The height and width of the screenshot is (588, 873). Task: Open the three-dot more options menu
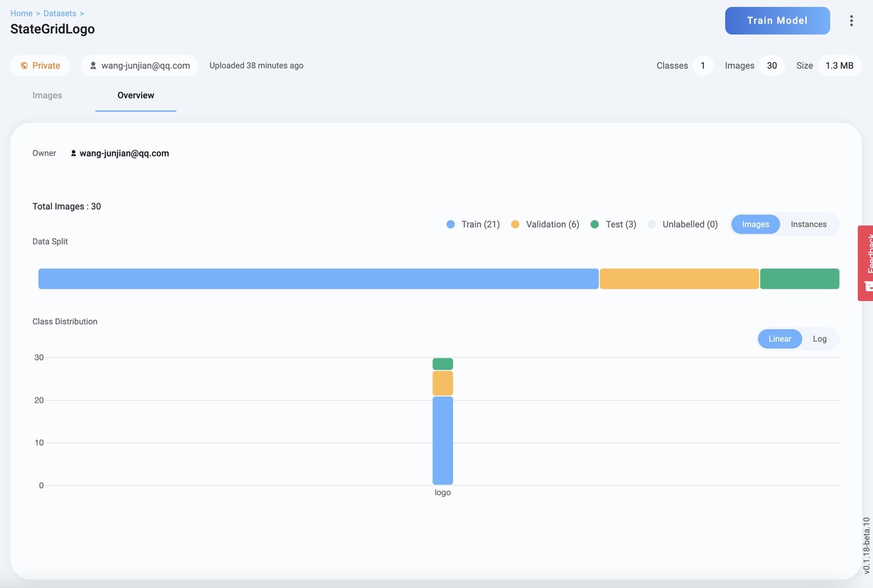(851, 21)
